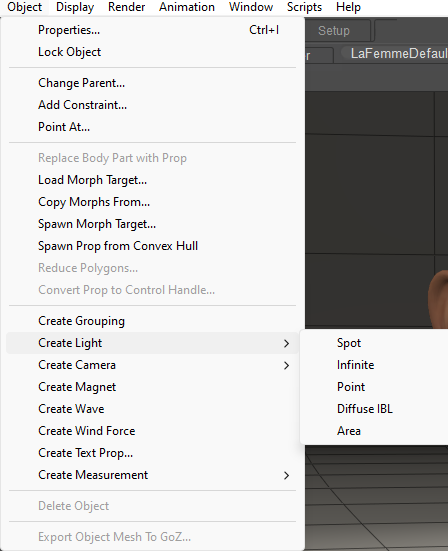The width and height of the screenshot is (448, 551).
Task: Switch to the Setup tab
Action: [x=334, y=31]
